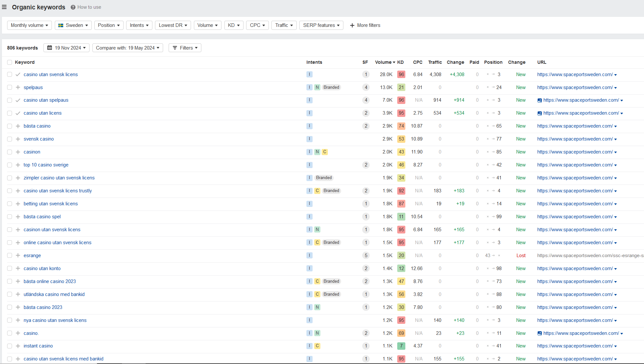The image size is (644, 364).
Task: Click the How to use help icon
Action: [x=73, y=7]
